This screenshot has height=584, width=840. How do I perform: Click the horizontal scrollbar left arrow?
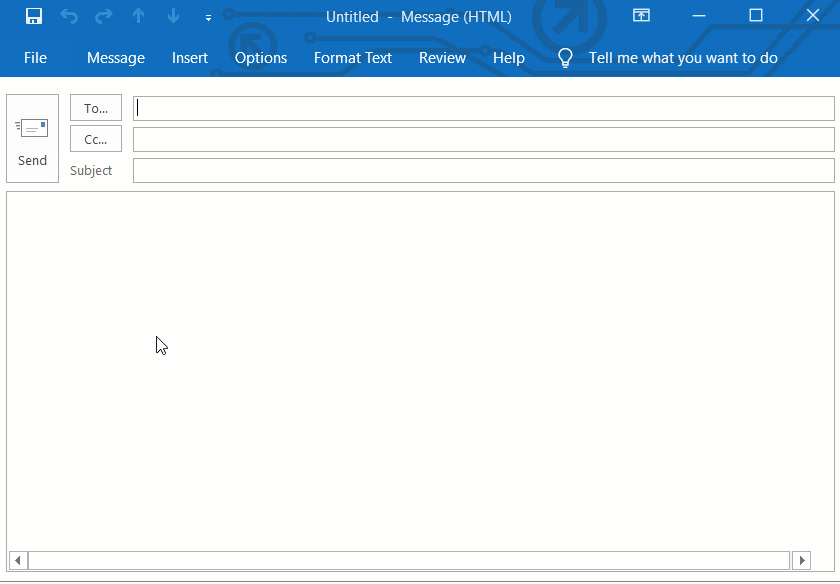click(18, 560)
